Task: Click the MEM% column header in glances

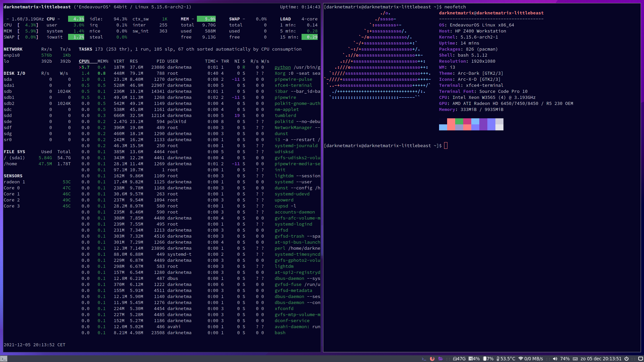Action: 103,61
